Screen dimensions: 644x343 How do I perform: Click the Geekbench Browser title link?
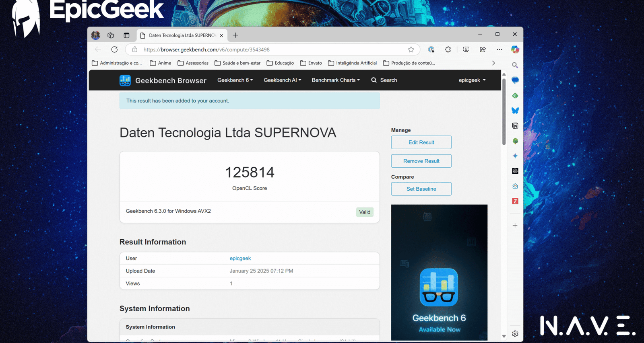coord(171,80)
